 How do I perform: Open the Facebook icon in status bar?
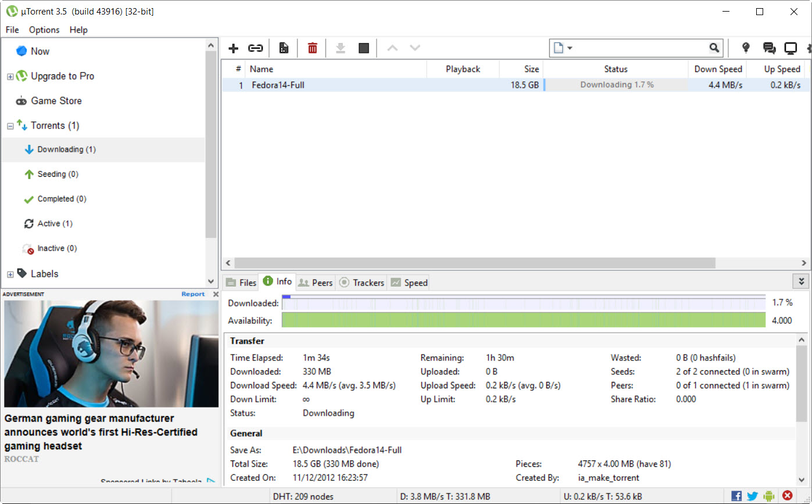(x=736, y=496)
